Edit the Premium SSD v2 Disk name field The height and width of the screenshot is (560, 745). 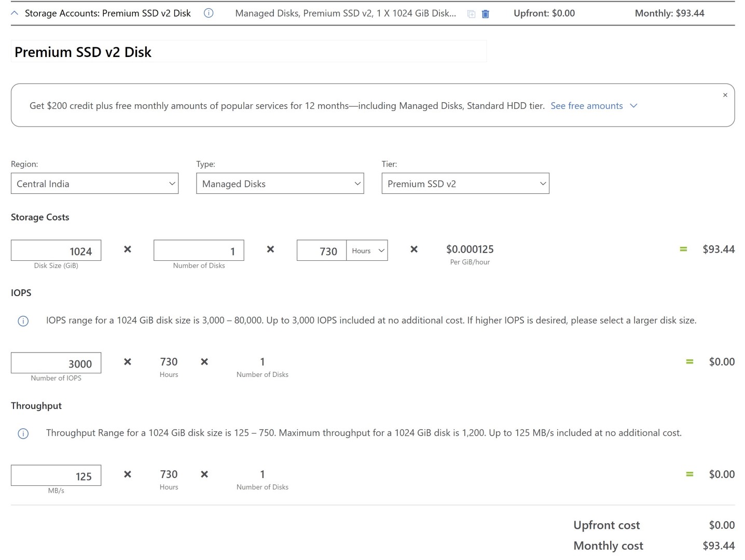[249, 52]
